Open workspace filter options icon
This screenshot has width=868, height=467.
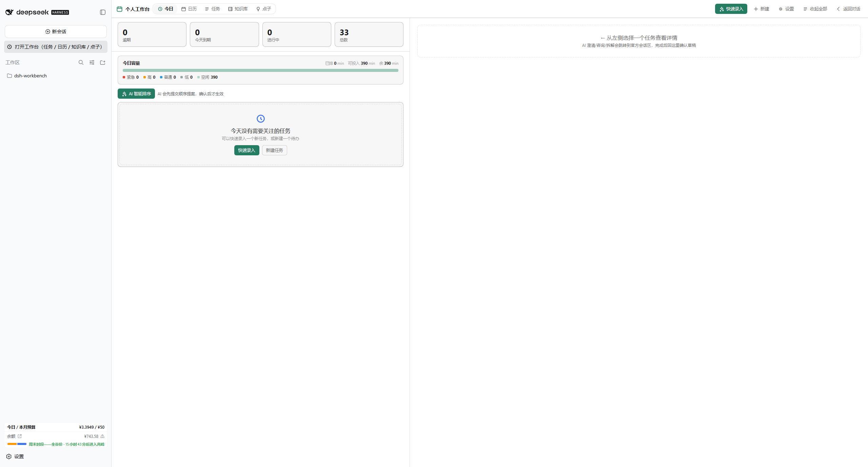point(92,62)
